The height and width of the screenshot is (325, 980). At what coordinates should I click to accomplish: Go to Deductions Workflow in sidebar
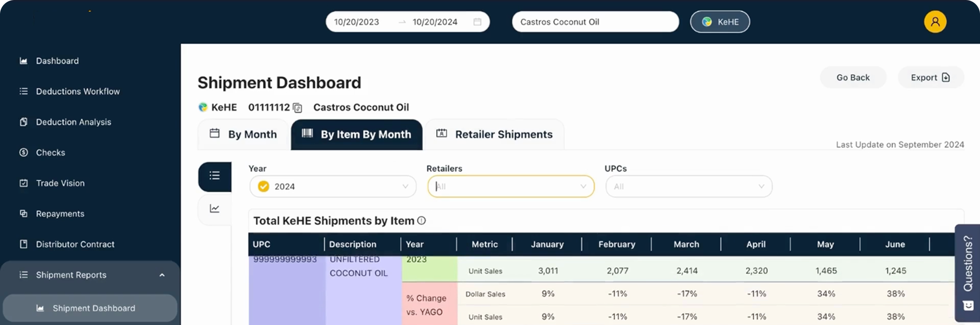tap(78, 91)
